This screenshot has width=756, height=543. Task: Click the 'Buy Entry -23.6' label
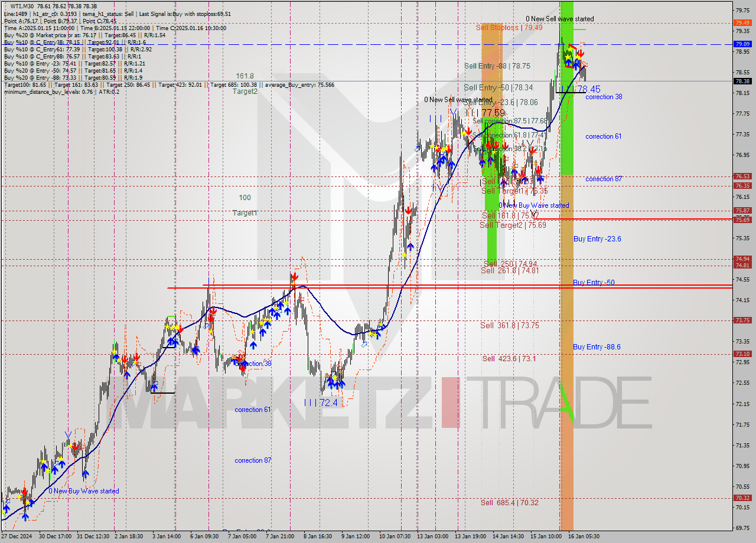click(x=597, y=239)
